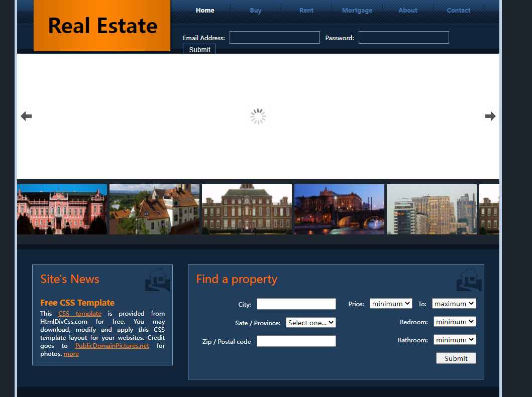The image size is (532, 397).
Task: Click house icon in Site's News panel
Action: (x=158, y=280)
